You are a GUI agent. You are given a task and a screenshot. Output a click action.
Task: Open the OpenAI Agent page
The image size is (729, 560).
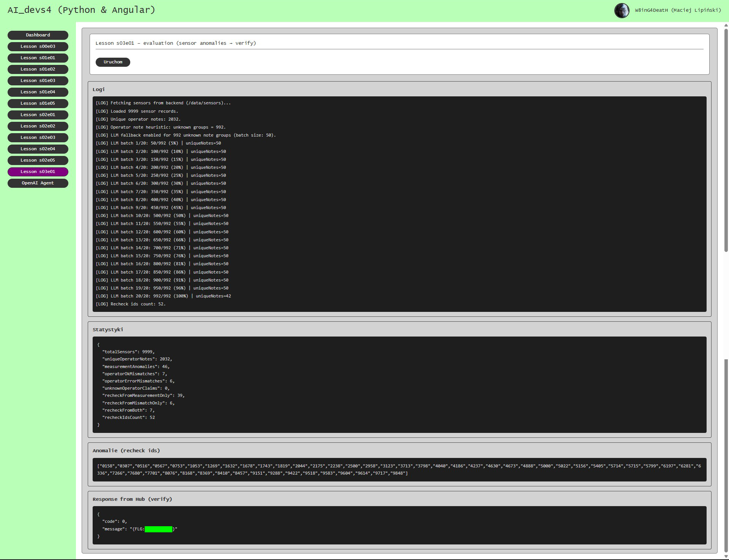(x=38, y=183)
